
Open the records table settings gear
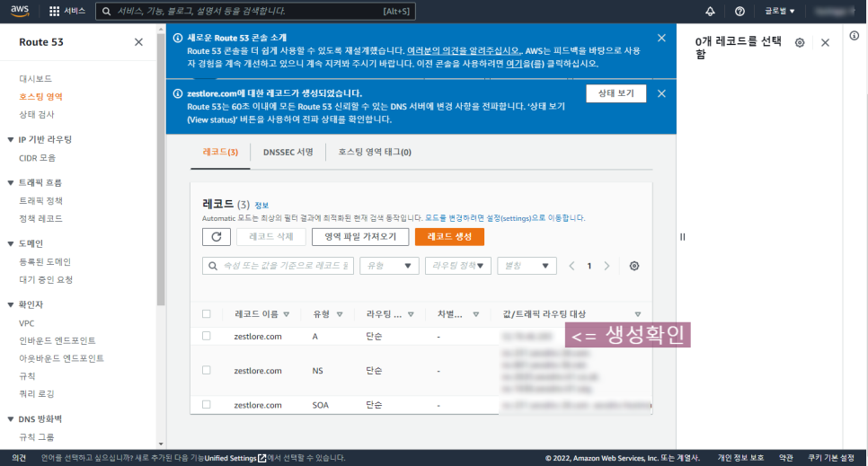coord(634,266)
